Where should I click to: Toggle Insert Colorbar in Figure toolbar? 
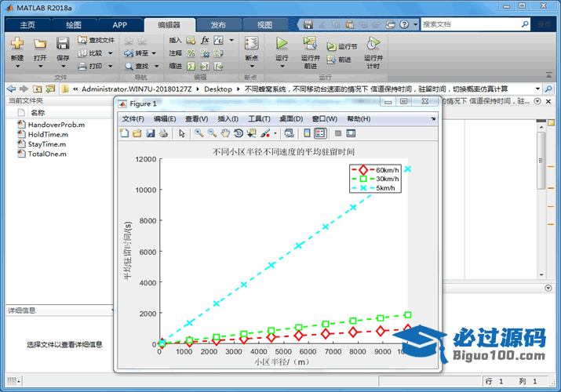(x=307, y=133)
